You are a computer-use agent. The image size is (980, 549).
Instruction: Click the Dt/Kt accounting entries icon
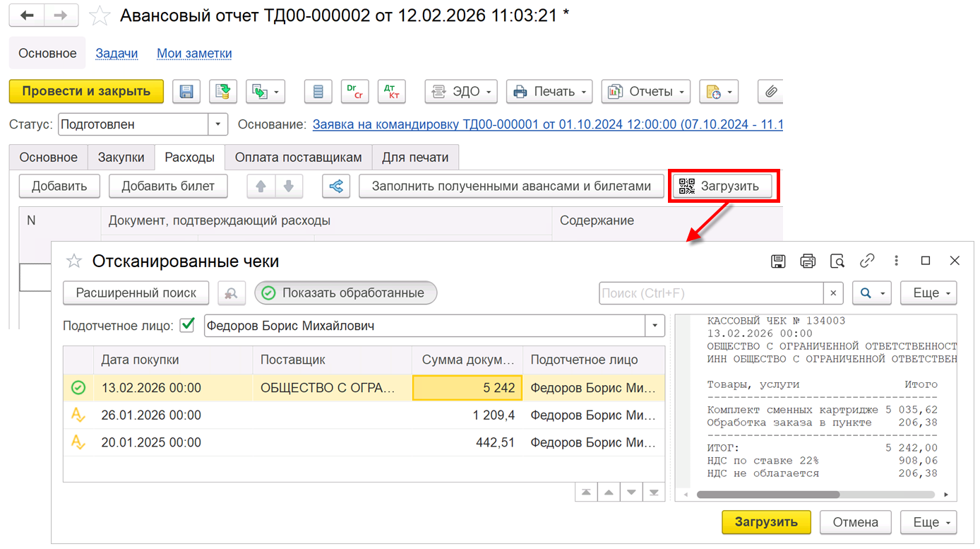tap(391, 91)
